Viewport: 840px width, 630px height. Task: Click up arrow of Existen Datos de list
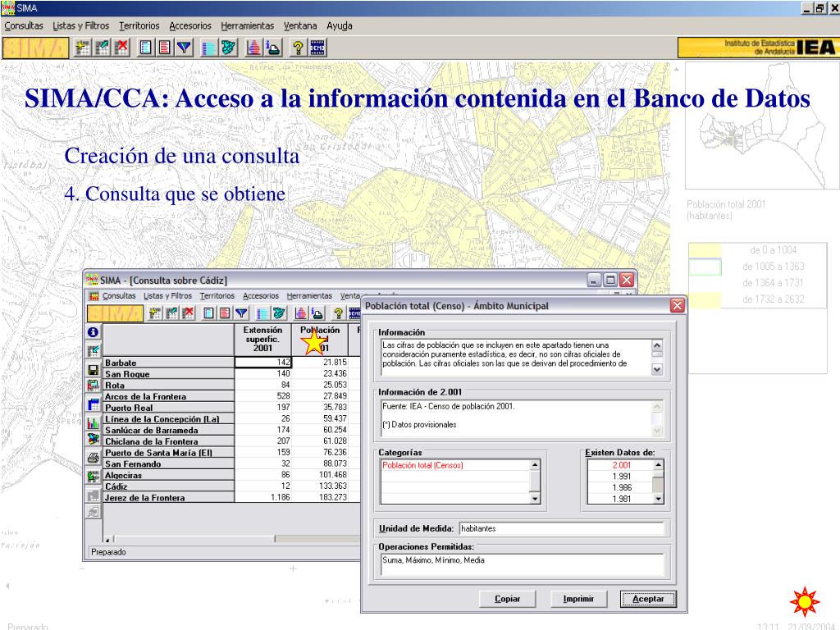click(659, 465)
